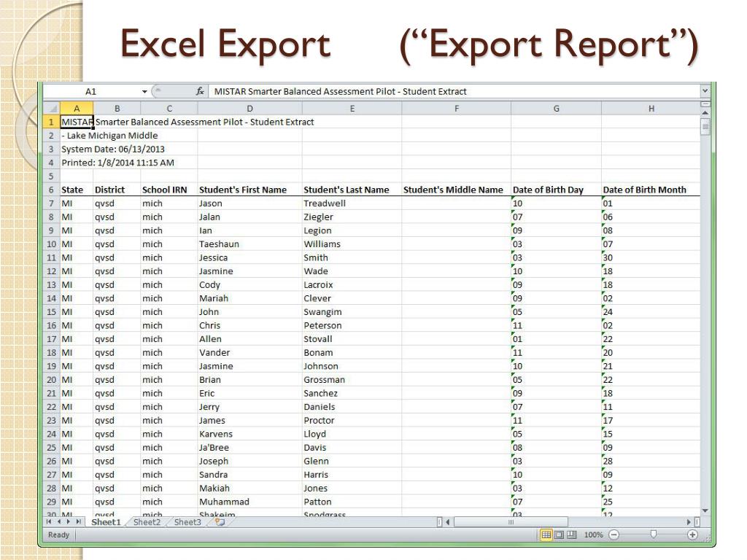Go to next sheet with navigation arrow
Screen dimensions: 747x560
pos(68,522)
